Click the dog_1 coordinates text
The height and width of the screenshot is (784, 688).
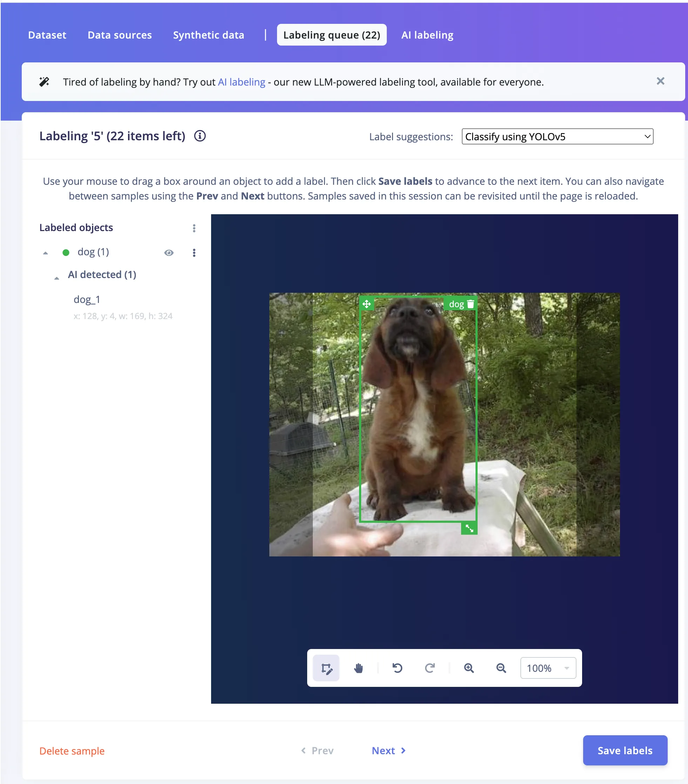123,316
